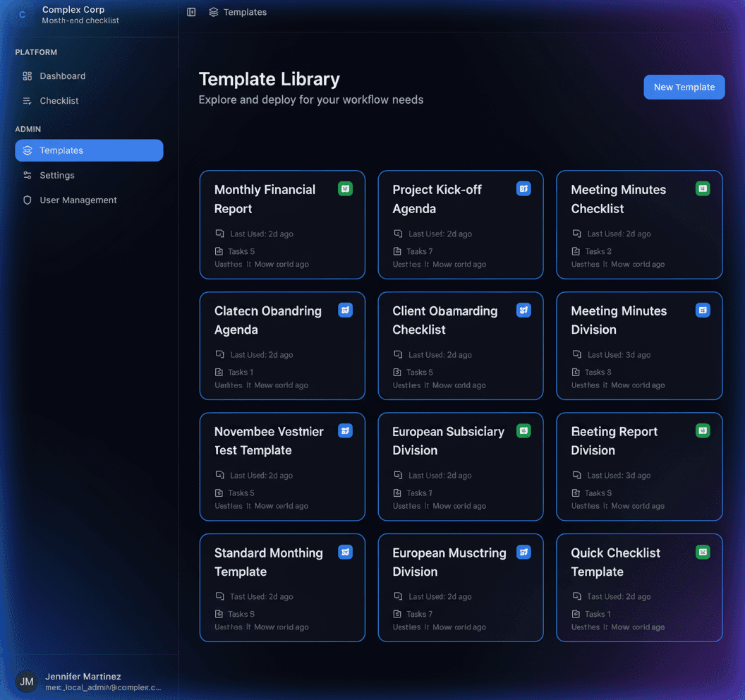Click the green icon on Monthly Financial Report card

pos(345,188)
